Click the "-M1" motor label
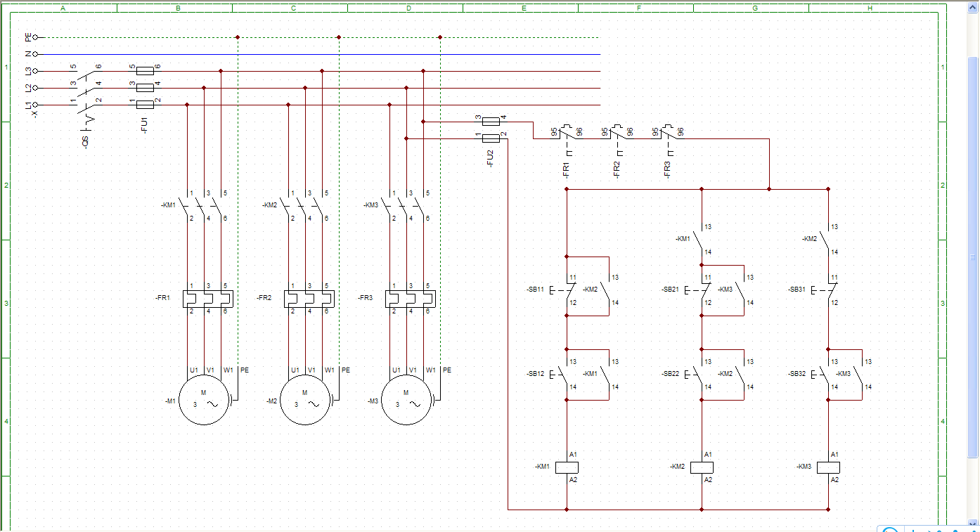Image resolution: width=980 pixels, height=532 pixels. pyautogui.click(x=171, y=401)
